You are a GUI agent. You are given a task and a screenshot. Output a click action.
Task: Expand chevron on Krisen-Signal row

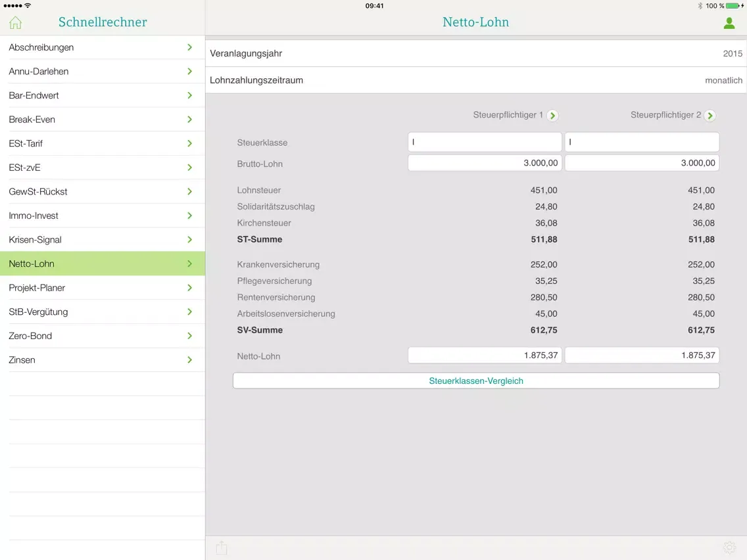tap(189, 239)
